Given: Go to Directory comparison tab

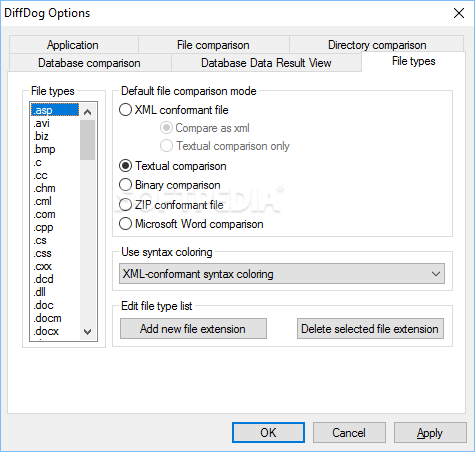Looking at the screenshot, I should pos(377,45).
